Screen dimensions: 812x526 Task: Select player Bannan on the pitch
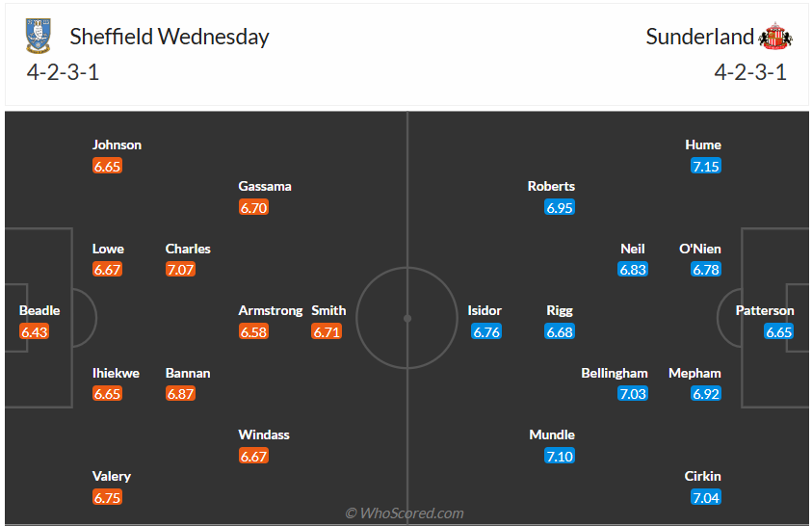[x=188, y=373]
